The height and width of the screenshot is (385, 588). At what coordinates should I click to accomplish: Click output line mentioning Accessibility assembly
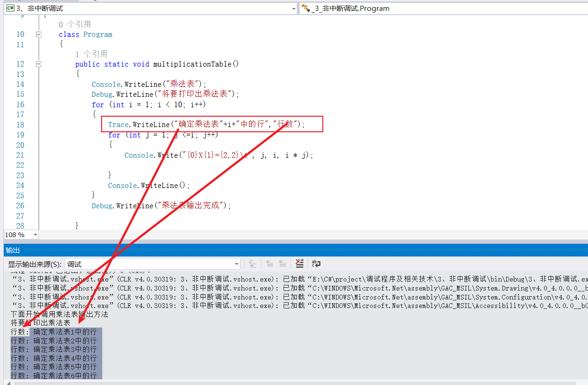[x=299, y=306]
